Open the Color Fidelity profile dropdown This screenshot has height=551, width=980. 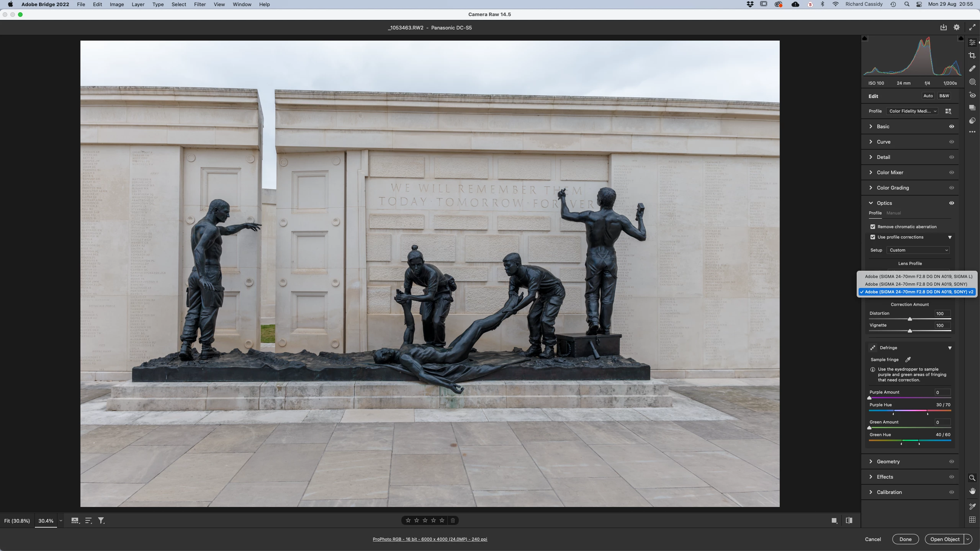pyautogui.click(x=913, y=111)
